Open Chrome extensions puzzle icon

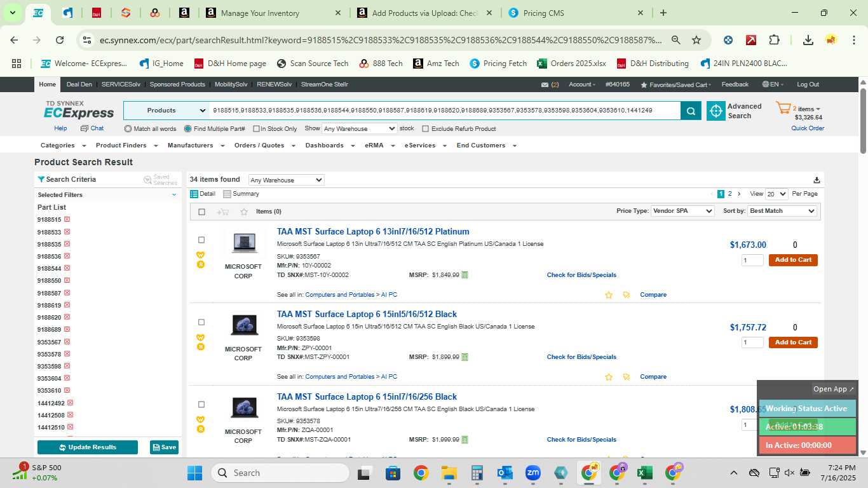(x=774, y=40)
